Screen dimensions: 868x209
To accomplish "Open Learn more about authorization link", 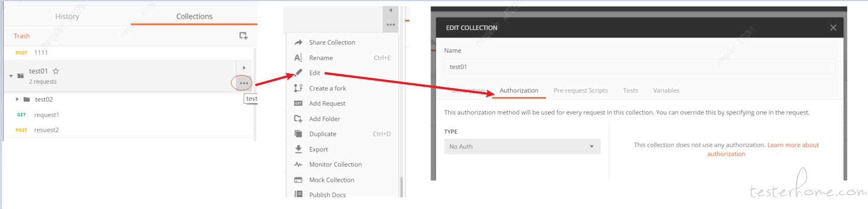I will tap(763, 150).
